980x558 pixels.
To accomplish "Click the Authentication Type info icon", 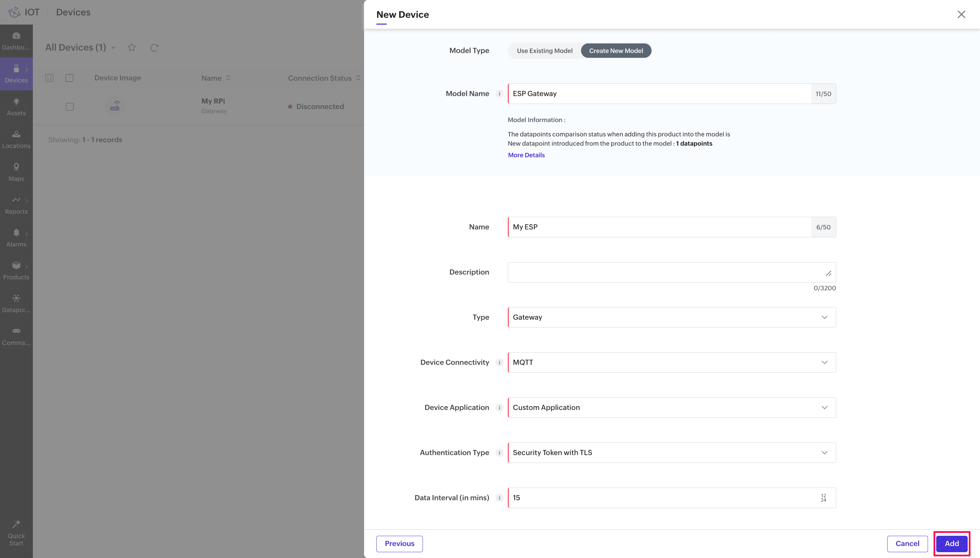I will (x=499, y=453).
